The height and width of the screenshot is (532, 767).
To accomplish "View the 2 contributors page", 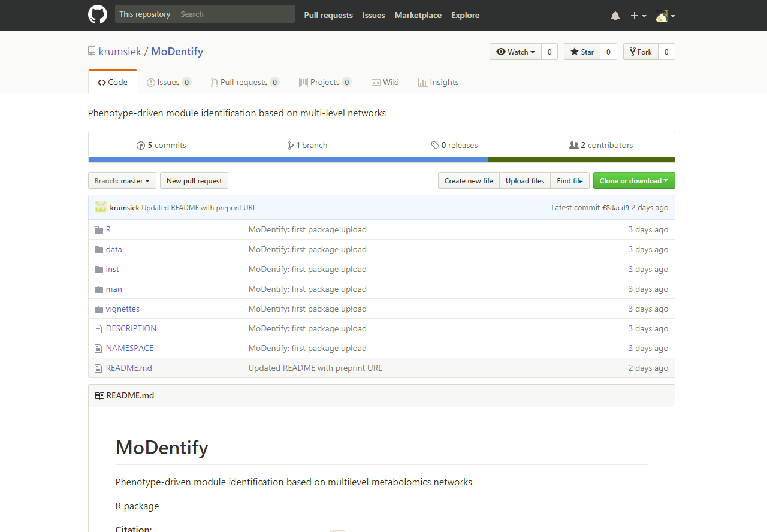I will pyautogui.click(x=601, y=145).
